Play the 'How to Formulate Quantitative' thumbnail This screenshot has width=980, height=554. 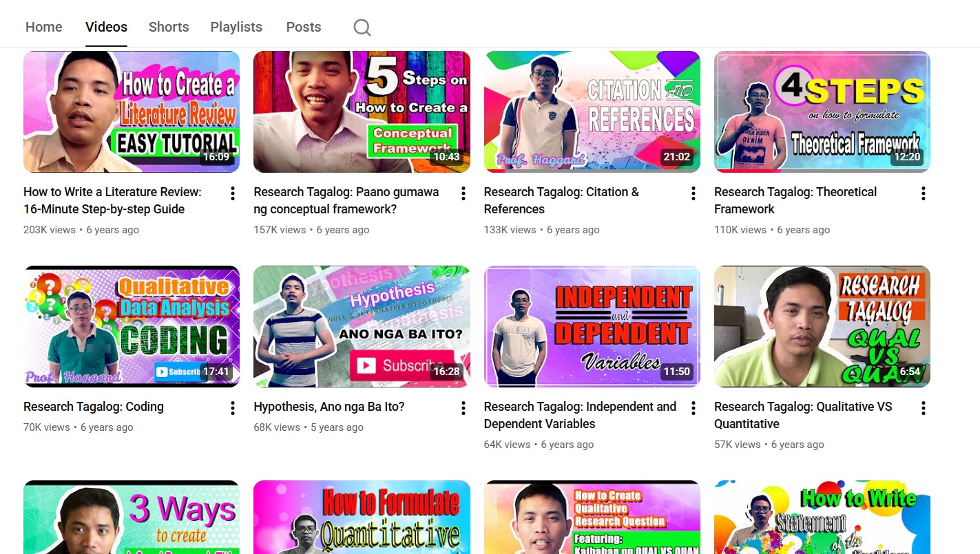click(362, 517)
